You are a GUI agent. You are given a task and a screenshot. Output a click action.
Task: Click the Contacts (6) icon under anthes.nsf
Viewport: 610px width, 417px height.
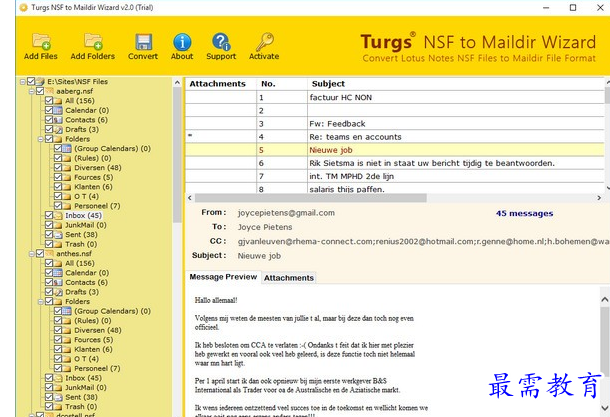(x=58, y=282)
